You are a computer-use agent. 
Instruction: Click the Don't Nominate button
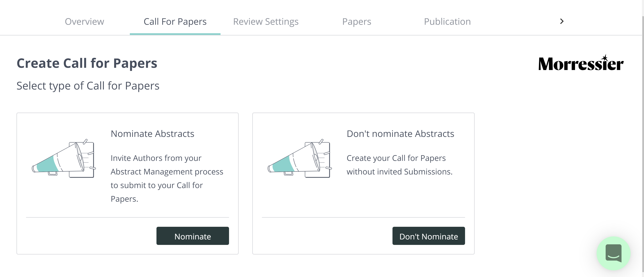pyautogui.click(x=429, y=236)
